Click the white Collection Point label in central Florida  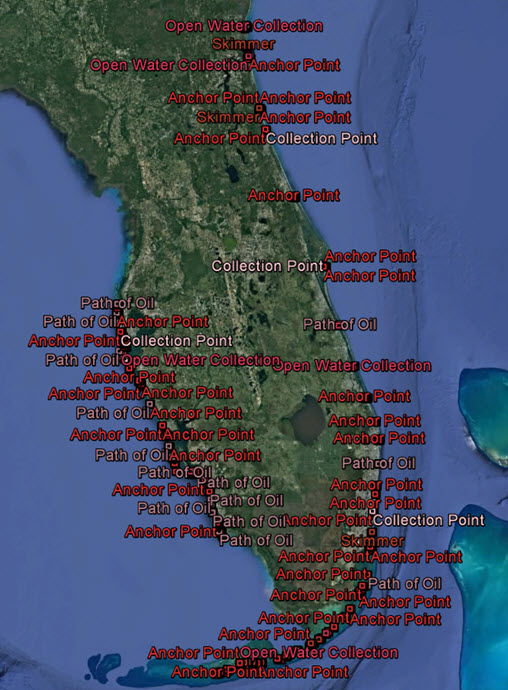coord(268,266)
